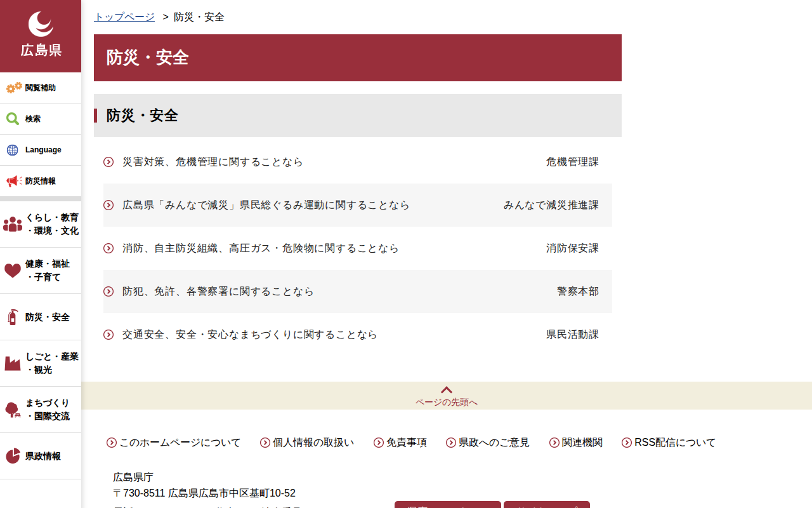Select 県政情報 category
812x508 pixels.
41,456
